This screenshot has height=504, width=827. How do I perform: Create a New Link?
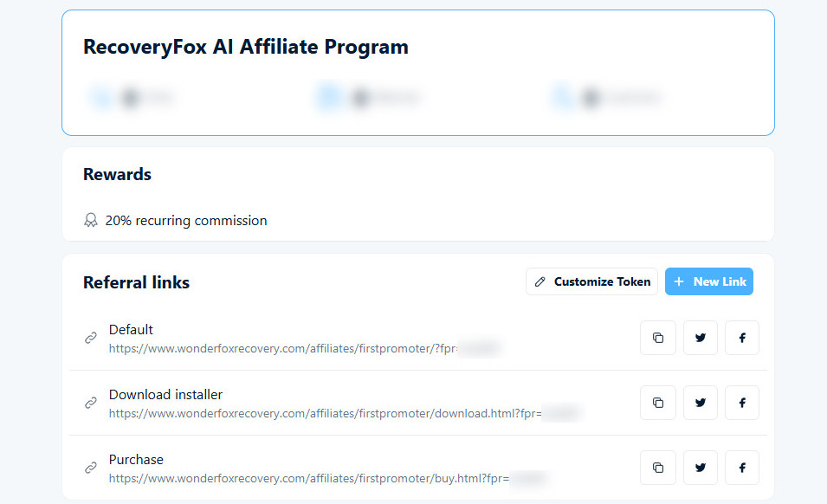(x=709, y=281)
